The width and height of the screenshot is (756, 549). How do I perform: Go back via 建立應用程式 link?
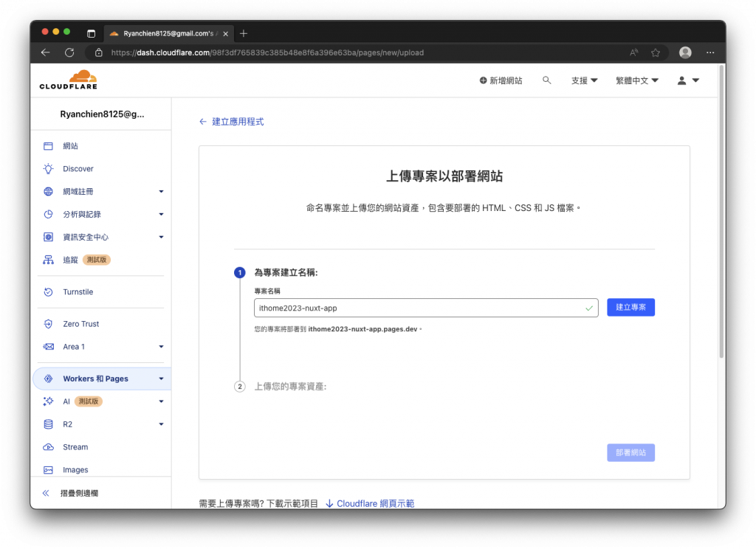pyautogui.click(x=231, y=122)
